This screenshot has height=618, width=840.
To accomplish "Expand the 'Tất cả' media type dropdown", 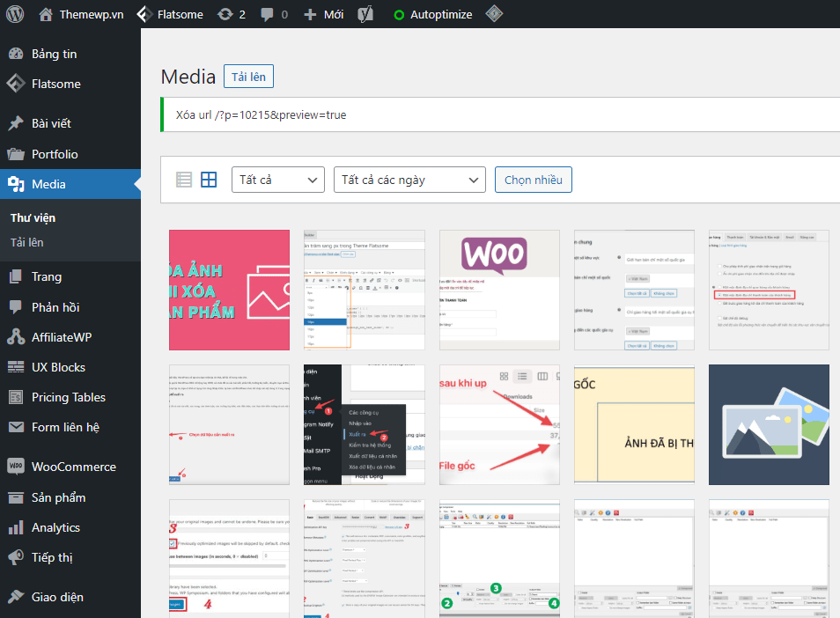I will (277, 180).
